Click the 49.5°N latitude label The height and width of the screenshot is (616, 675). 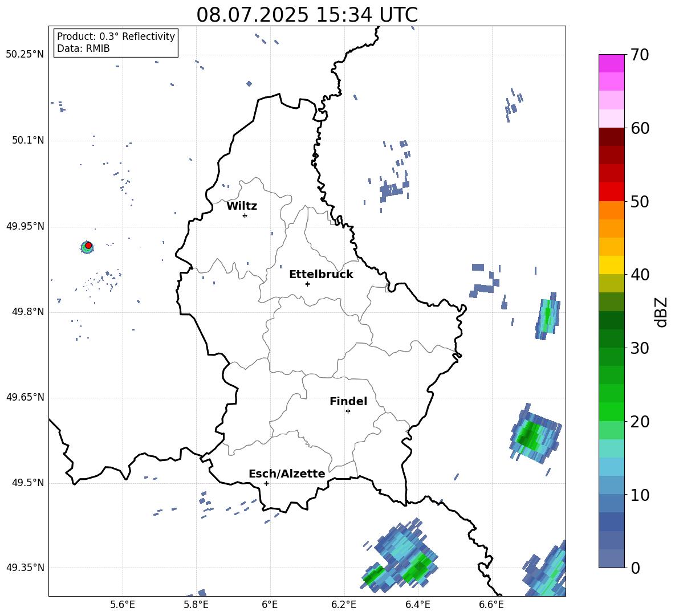pyautogui.click(x=28, y=483)
